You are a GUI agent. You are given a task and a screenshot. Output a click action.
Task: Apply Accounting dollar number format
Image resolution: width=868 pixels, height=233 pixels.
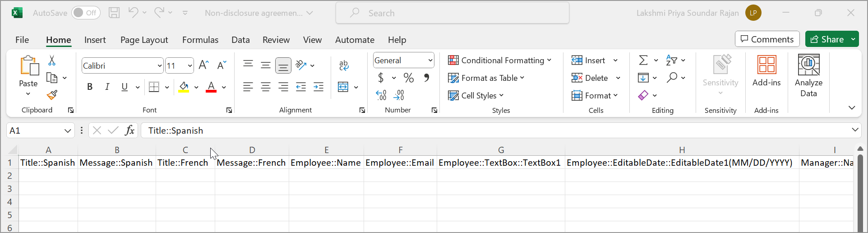[381, 78]
